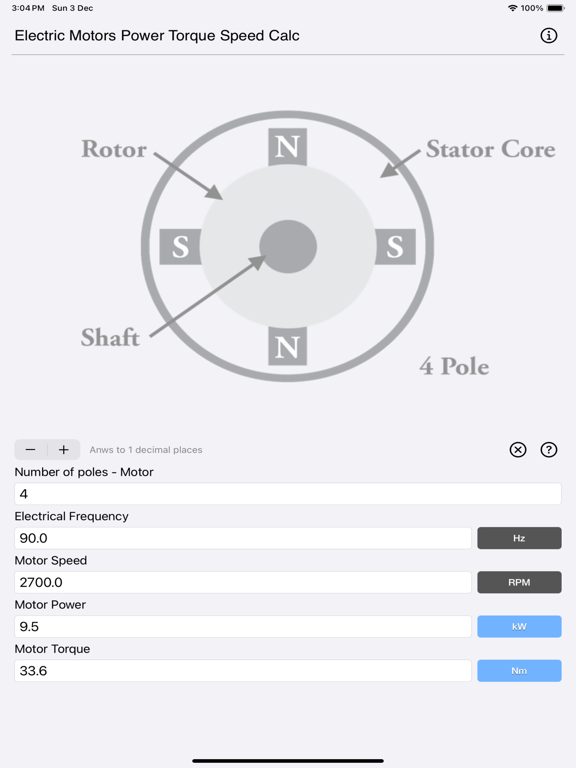The image size is (576, 768).
Task: Tap the "Motor Torque" label
Action: tap(52, 649)
